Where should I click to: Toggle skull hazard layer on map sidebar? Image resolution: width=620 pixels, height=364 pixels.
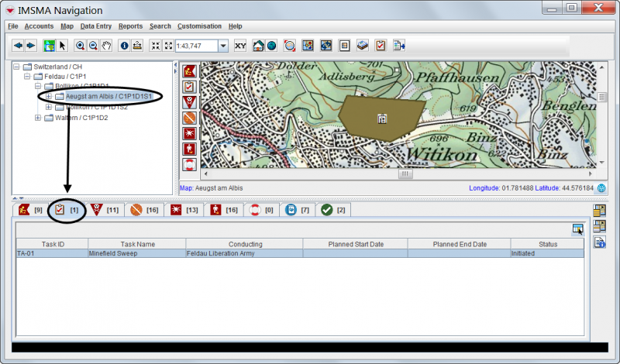point(188,102)
